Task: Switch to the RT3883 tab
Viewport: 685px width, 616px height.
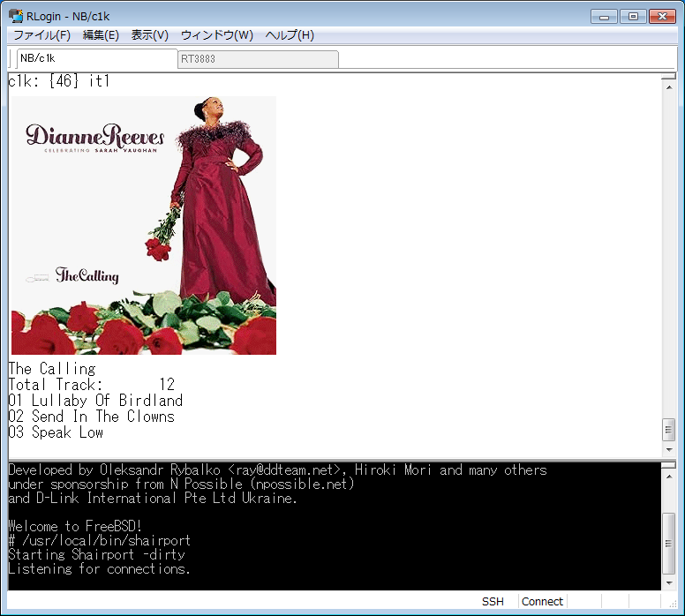Action: 258,59
